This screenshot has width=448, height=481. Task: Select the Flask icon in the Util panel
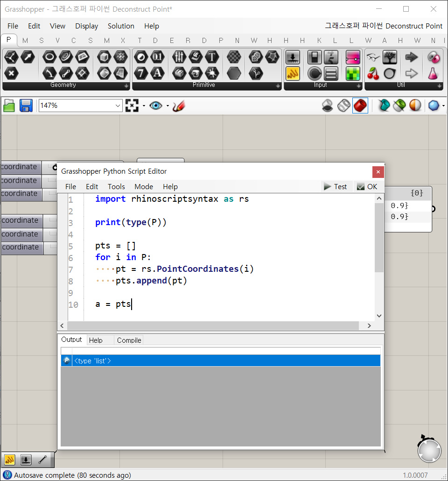(x=433, y=74)
